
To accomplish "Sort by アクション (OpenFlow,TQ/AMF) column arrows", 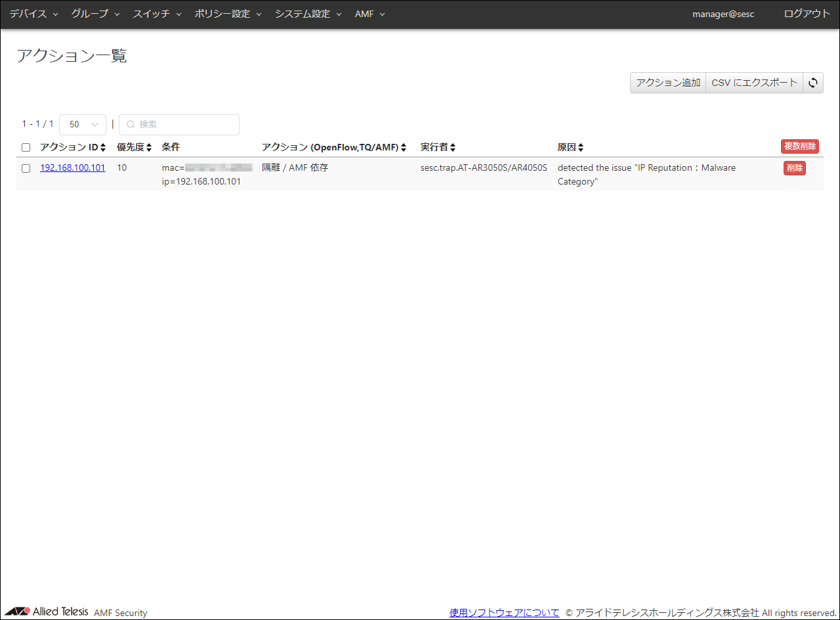I will click(x=404, y=148).
